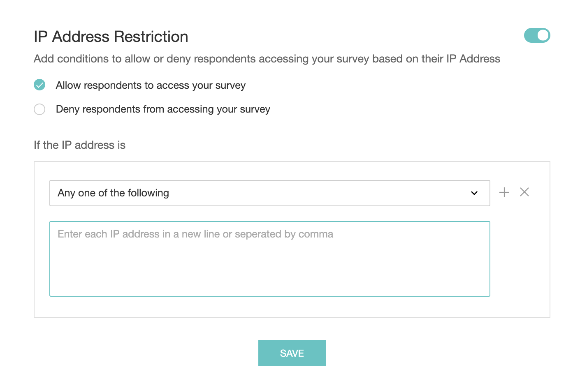Click the SAVE button

[292, 353]
